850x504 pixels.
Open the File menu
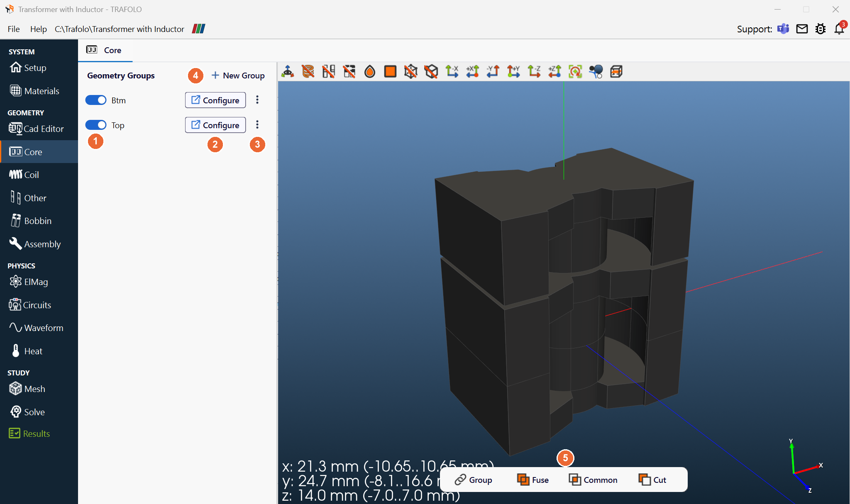pyautogui.click(x=14, y=29)
